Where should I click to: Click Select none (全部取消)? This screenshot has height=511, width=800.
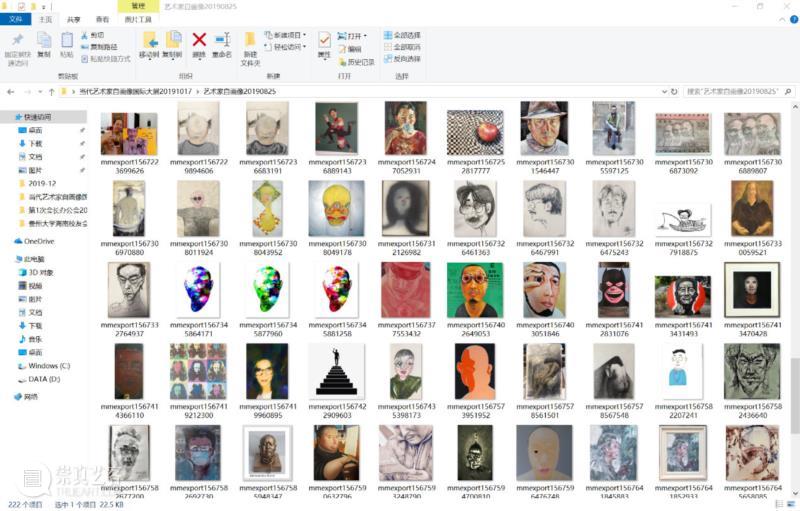[402, 47]
